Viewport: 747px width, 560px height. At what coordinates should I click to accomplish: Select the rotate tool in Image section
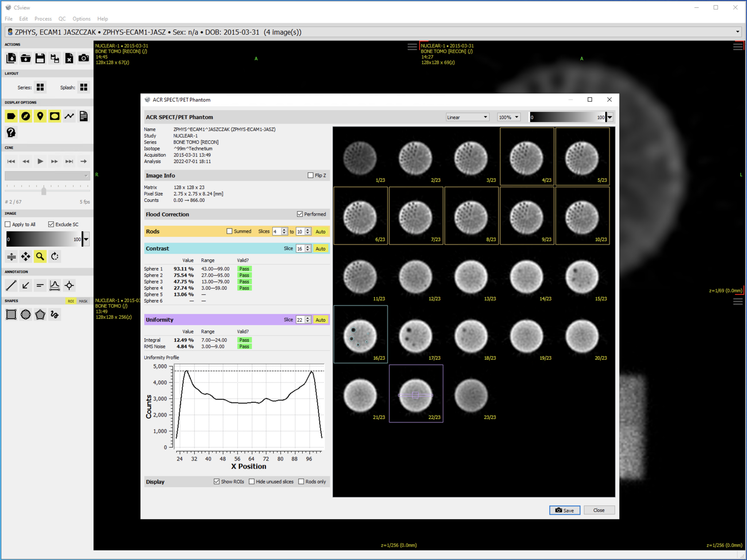point(54,256)
